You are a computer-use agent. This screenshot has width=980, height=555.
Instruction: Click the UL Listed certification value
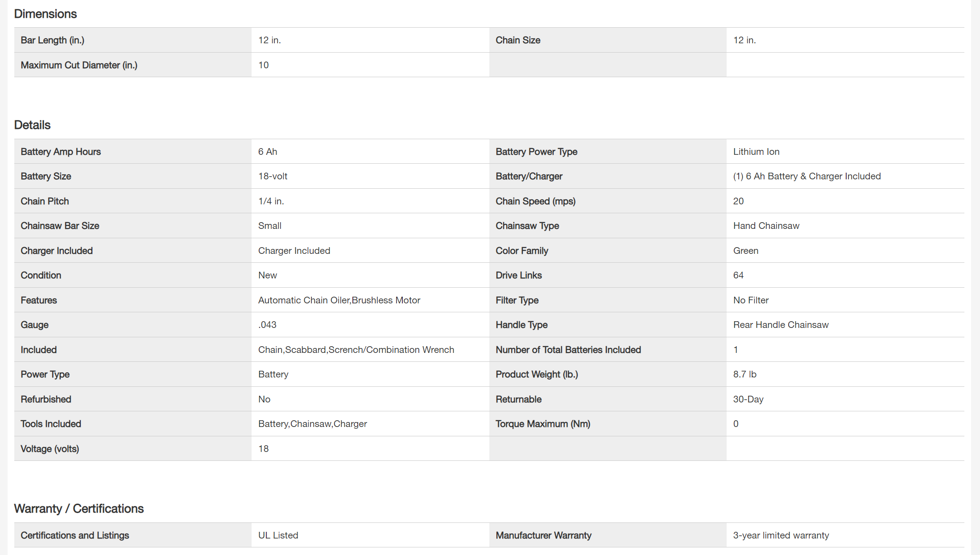[278, 535]
